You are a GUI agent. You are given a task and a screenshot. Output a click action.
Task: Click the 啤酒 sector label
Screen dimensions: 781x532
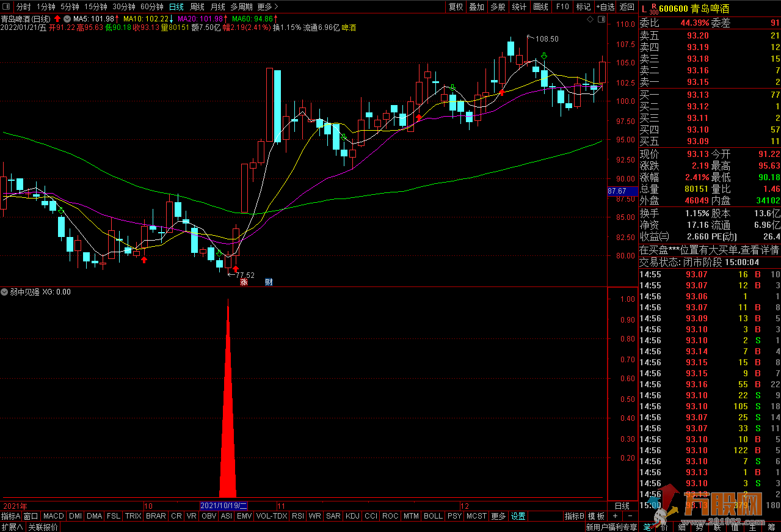(349, 27)
